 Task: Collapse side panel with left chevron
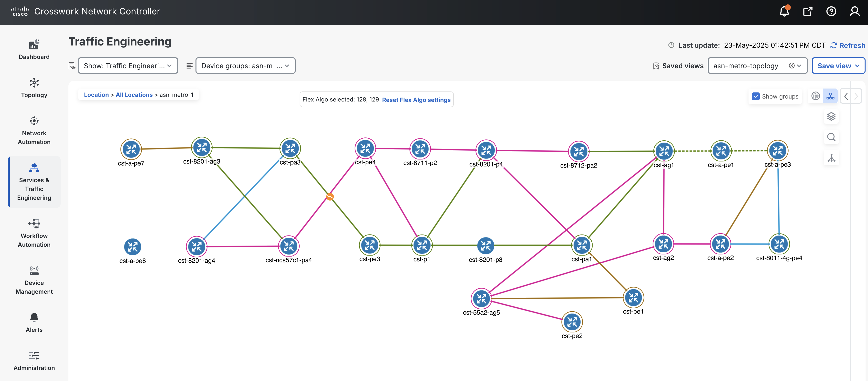(846, 96)
